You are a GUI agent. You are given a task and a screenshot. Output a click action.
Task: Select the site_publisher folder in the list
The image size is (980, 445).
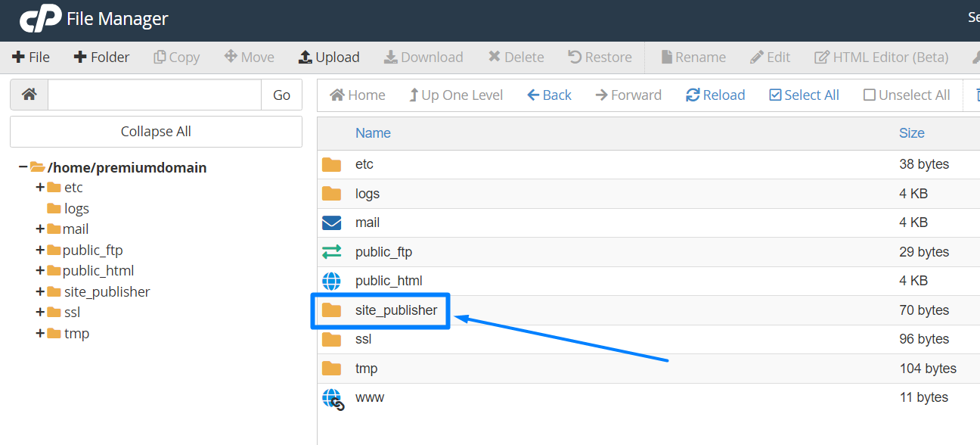click(x=395, y=310)
